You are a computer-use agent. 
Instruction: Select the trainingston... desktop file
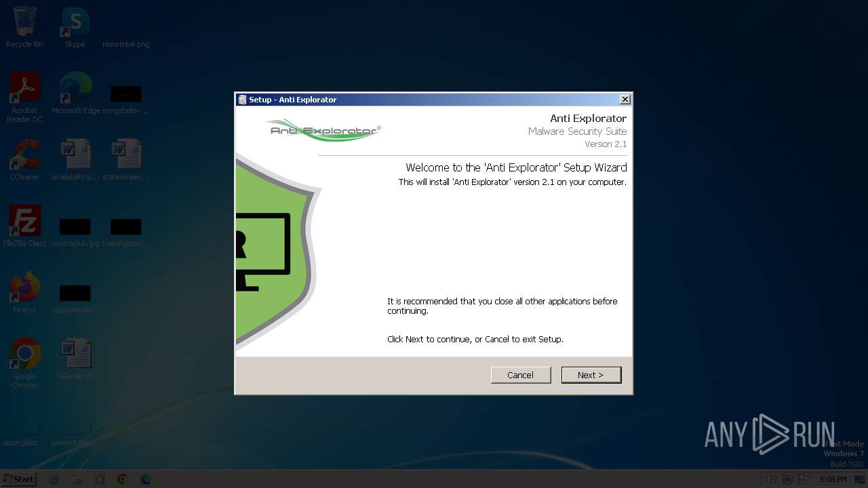point(126,232)
